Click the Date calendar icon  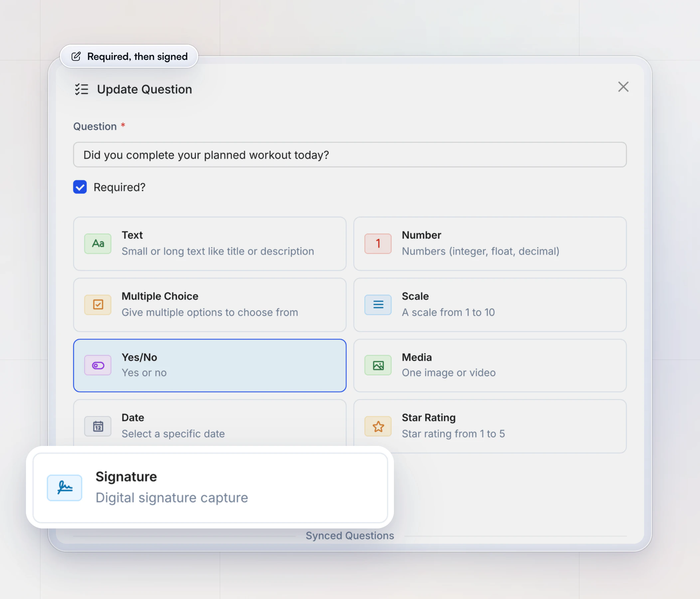point(97,426)
